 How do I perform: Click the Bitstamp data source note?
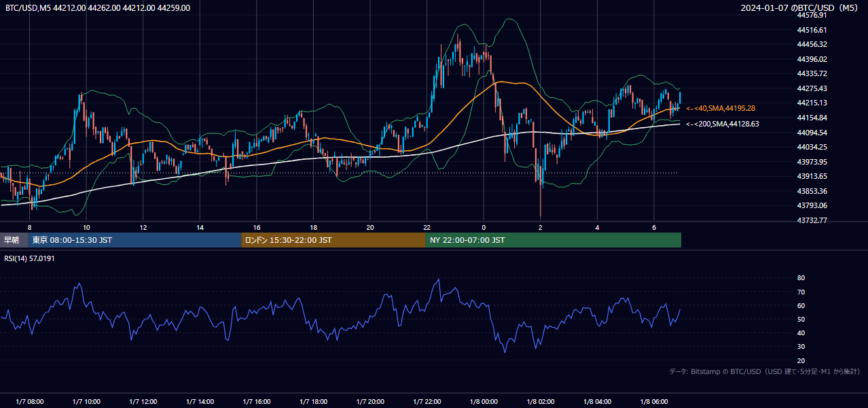[x=765, y=371]
